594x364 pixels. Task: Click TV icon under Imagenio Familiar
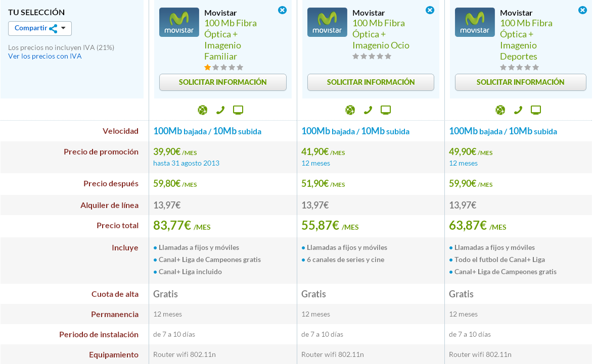238,110
